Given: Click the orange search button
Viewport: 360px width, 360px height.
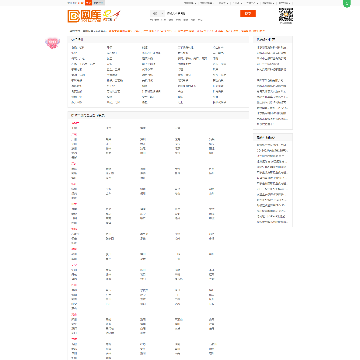Looking at the screenshot, I should tap(248, 14).
